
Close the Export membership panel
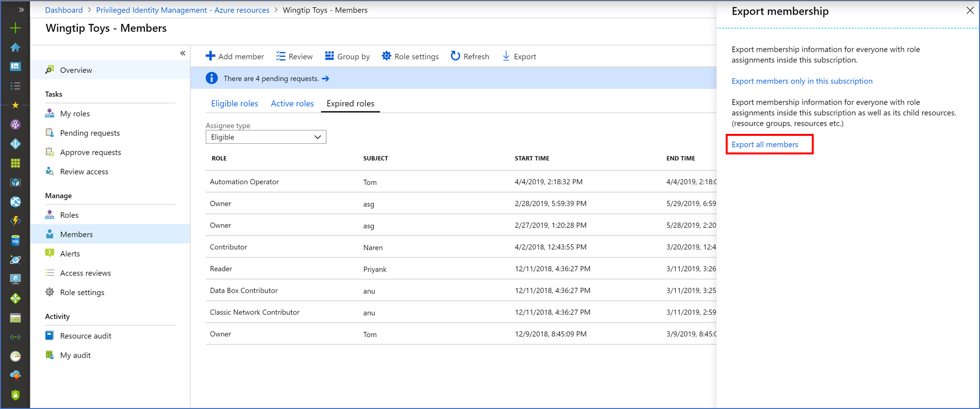pyautogui.click(x=970, y=11)
